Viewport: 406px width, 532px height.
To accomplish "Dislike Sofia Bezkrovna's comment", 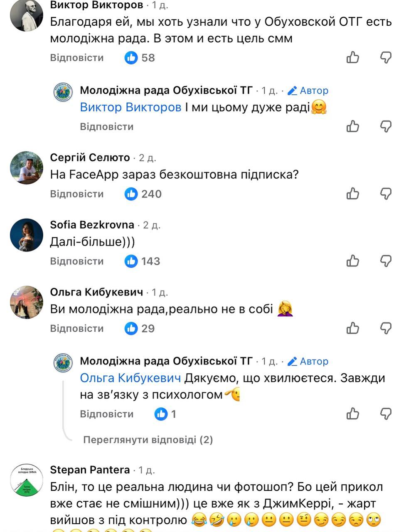I will coord(386,261).
